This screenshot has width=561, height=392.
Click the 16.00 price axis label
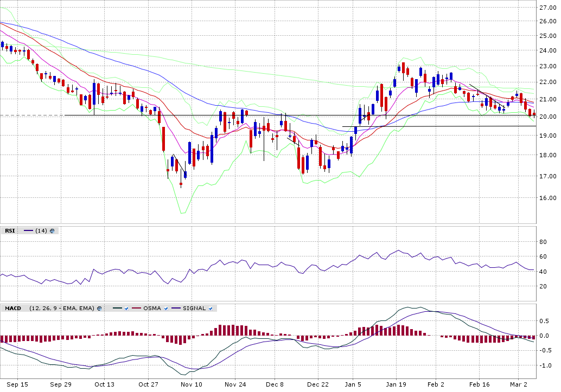[x=547, y=198]
